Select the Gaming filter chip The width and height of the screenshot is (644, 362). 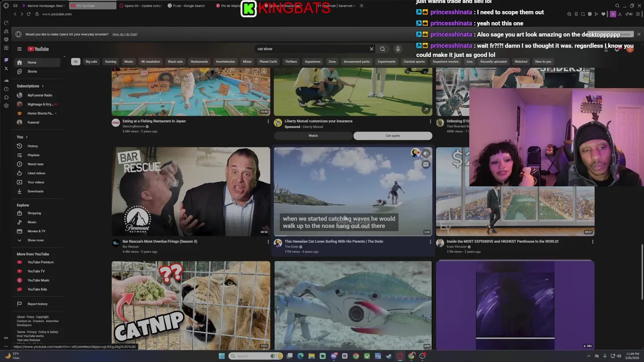click(x=111, y=61)
